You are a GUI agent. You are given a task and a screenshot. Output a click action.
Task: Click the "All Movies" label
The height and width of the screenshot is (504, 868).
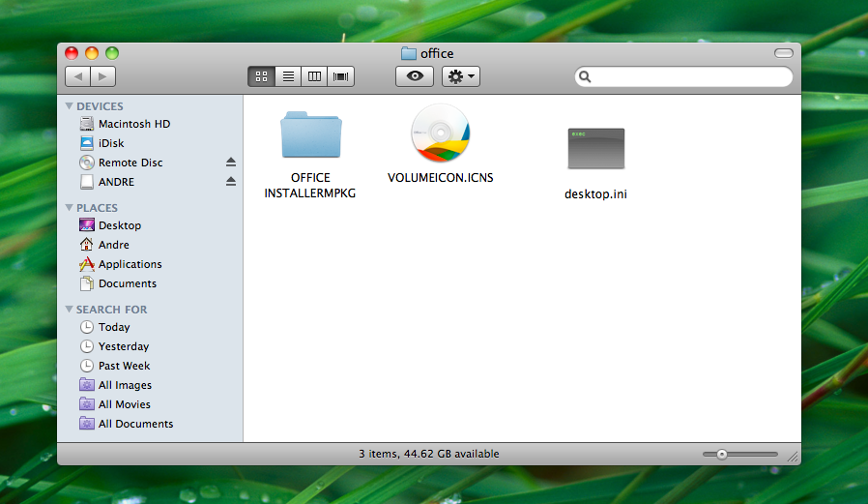click(x=124, y=404)
